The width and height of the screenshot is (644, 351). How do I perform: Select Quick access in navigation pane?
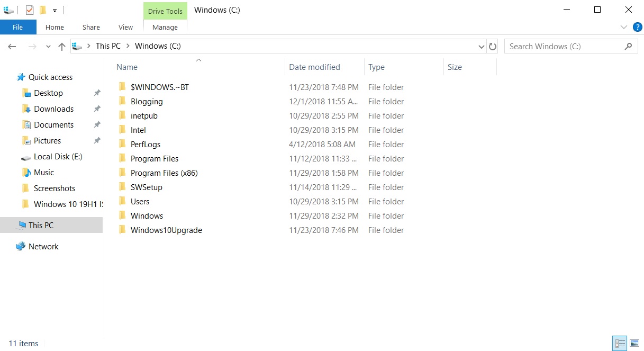pos(50,77)
